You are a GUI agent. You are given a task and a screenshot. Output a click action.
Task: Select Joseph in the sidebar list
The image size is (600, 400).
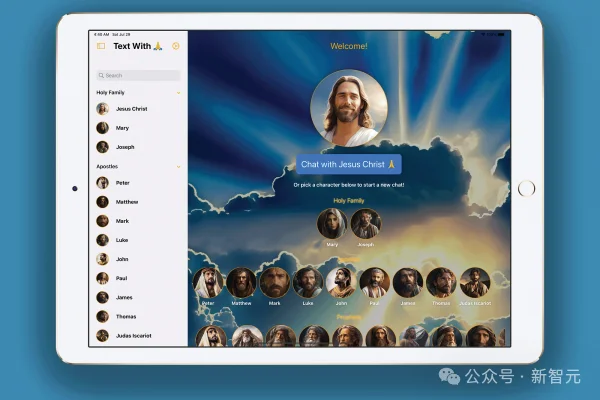(125, 147)
